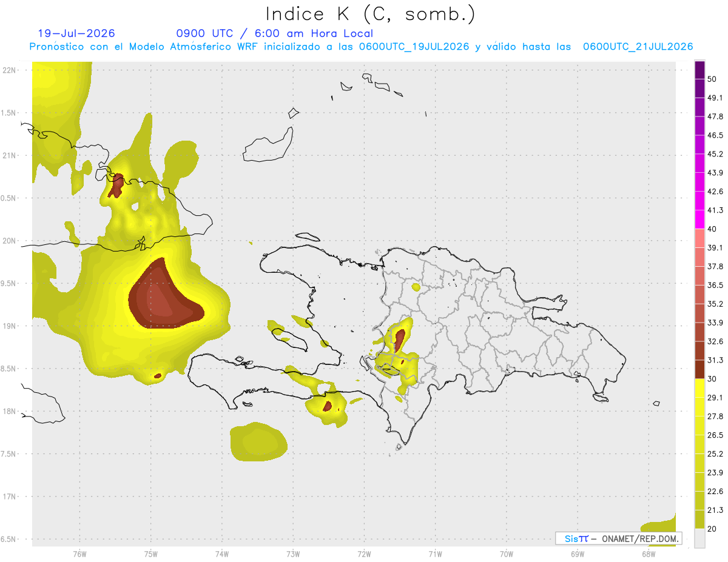Click the latitude label "17N"
Viewport: 728px width, 562px height.
tap(10, 497)
